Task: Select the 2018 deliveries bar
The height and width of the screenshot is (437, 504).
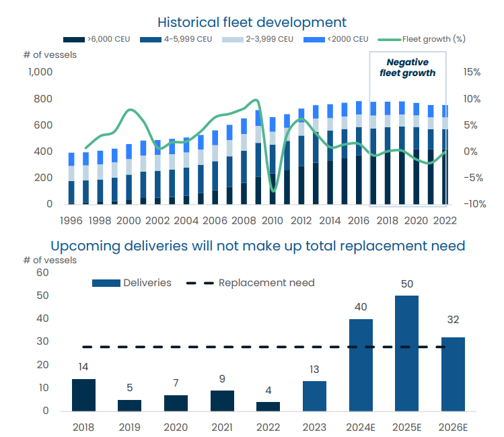Action: click(83, 395)
